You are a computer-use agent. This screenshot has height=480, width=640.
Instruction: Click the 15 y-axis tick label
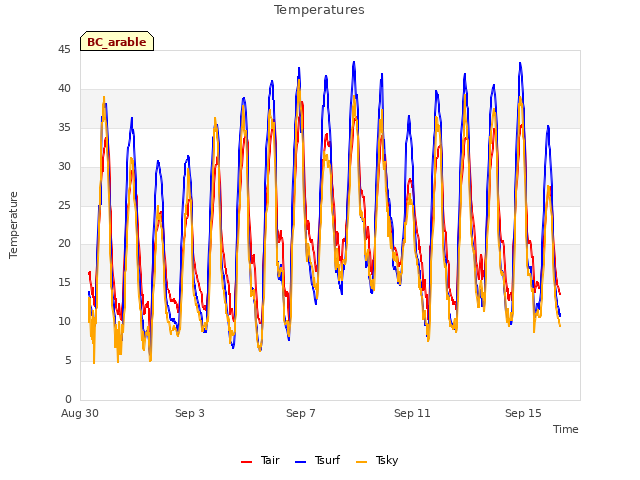[64, 282]
